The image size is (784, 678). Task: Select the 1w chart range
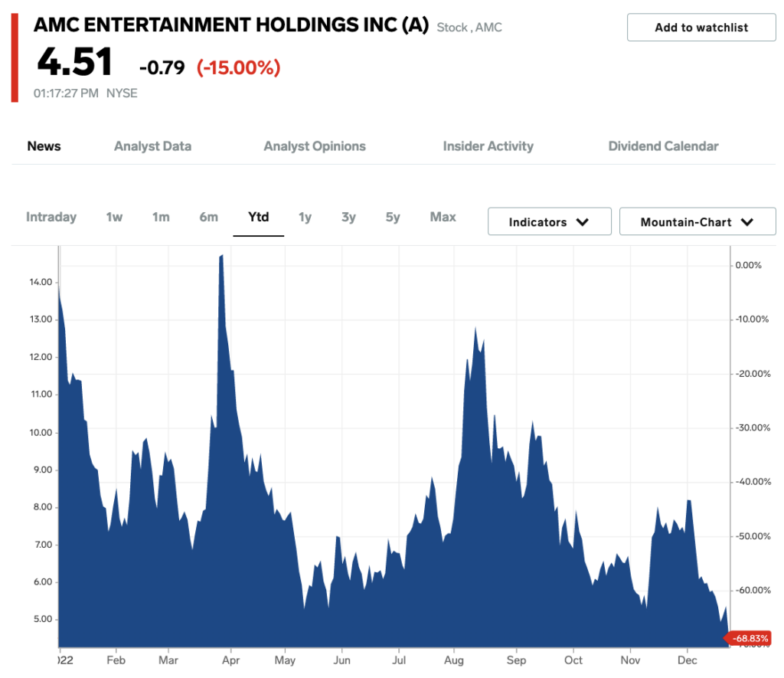tap(114, 217)
